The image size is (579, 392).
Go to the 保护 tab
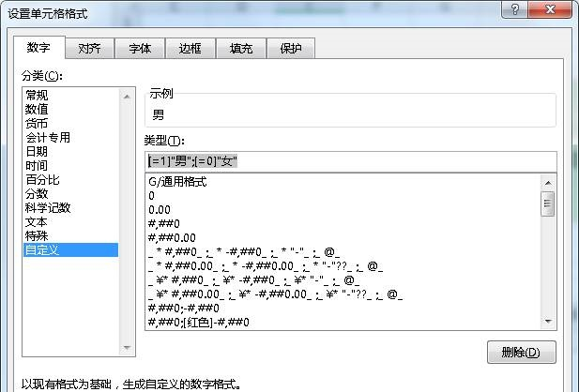tap(291, 49)
